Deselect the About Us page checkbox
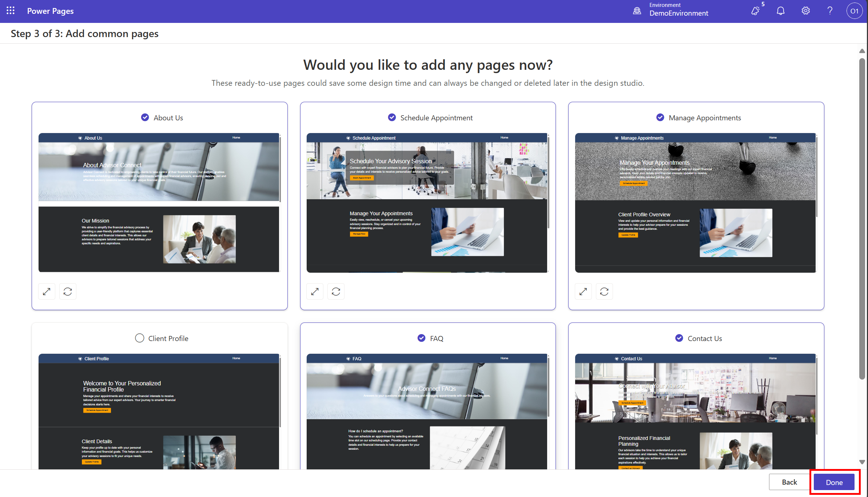The width and height of the screenshot is (868, 497). click(145, 117)
